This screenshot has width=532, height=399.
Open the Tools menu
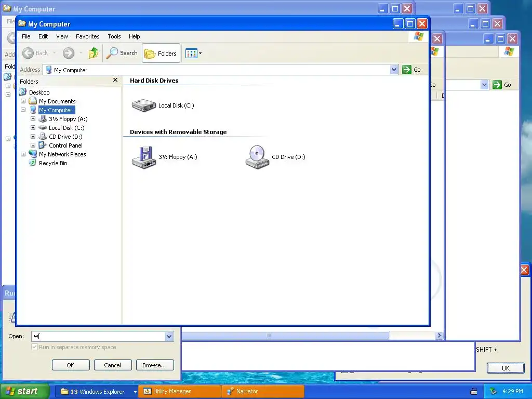pyautogui.click(x=114, y=36)
